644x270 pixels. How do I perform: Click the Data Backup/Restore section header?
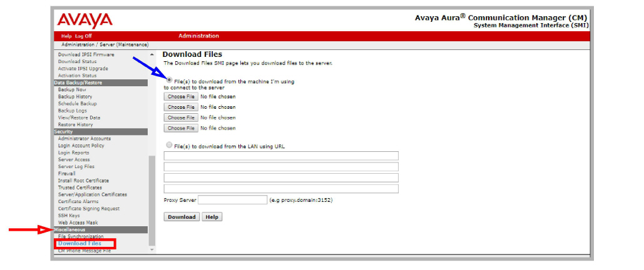tap(101, 82)
